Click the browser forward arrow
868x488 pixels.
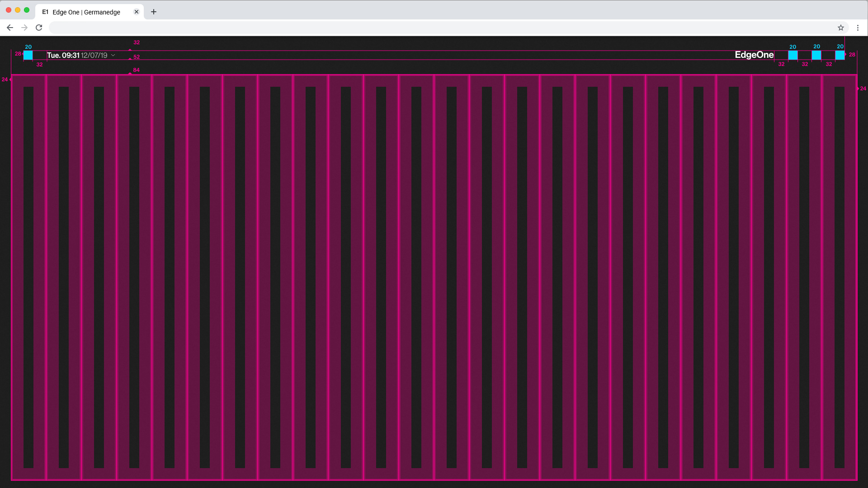click(x=24, y=28)
